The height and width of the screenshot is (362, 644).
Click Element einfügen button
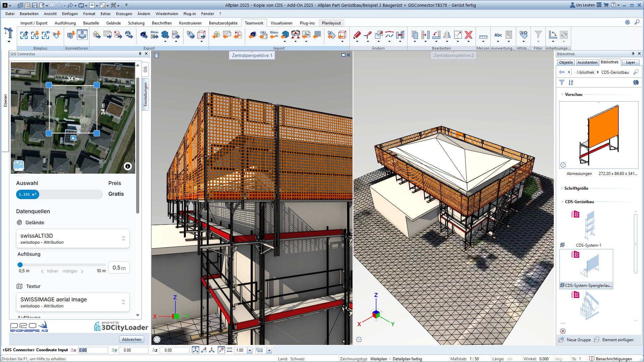click(x=614, y=340)
